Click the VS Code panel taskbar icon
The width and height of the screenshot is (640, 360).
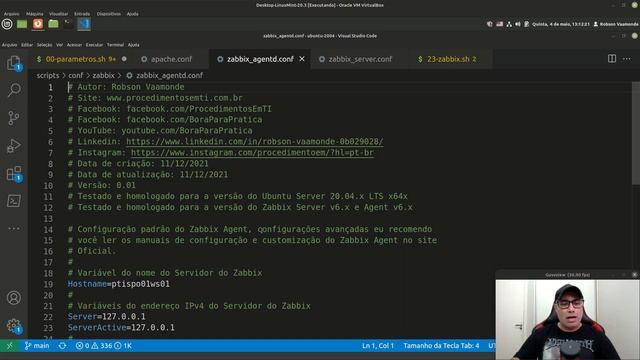tap(84, 24)
